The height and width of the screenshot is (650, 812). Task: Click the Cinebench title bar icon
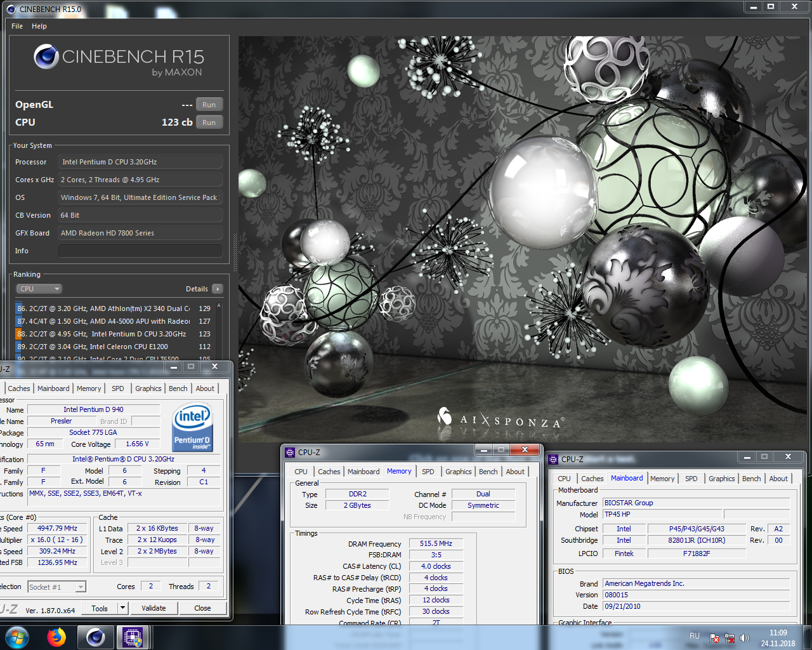pos(11,9)
